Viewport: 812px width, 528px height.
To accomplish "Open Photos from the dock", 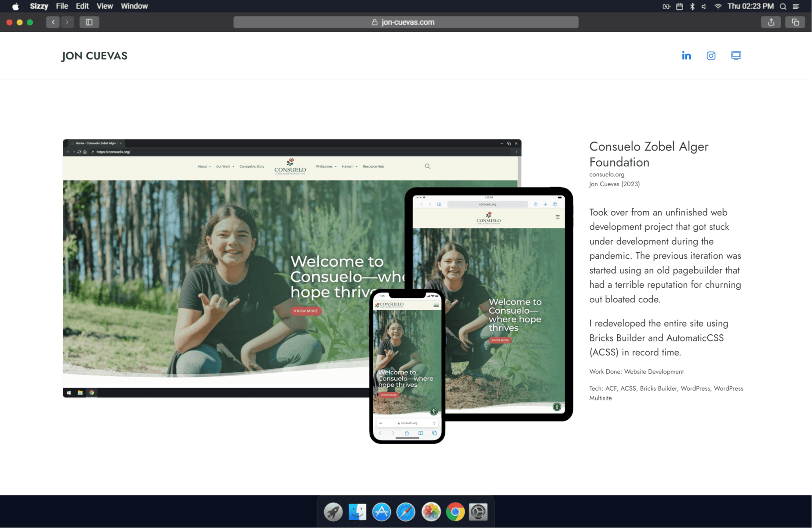I will click(x=431, y=512).
